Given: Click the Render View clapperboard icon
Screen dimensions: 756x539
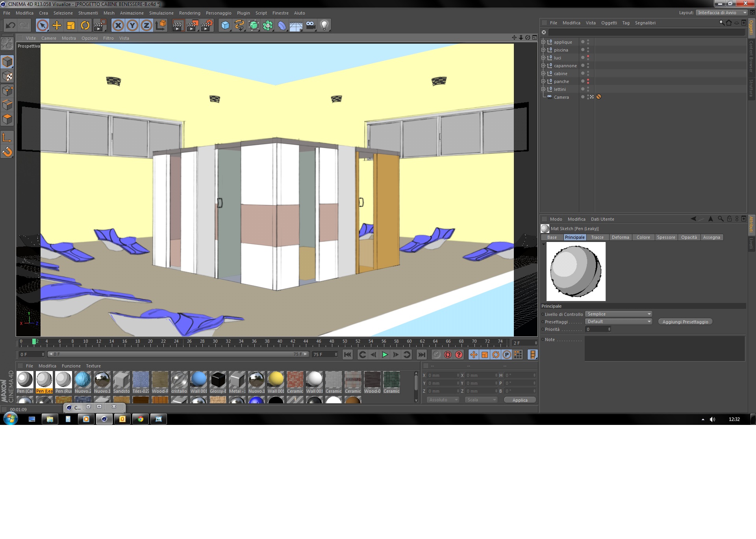Looking at the screenshot, I should (178, 26).
